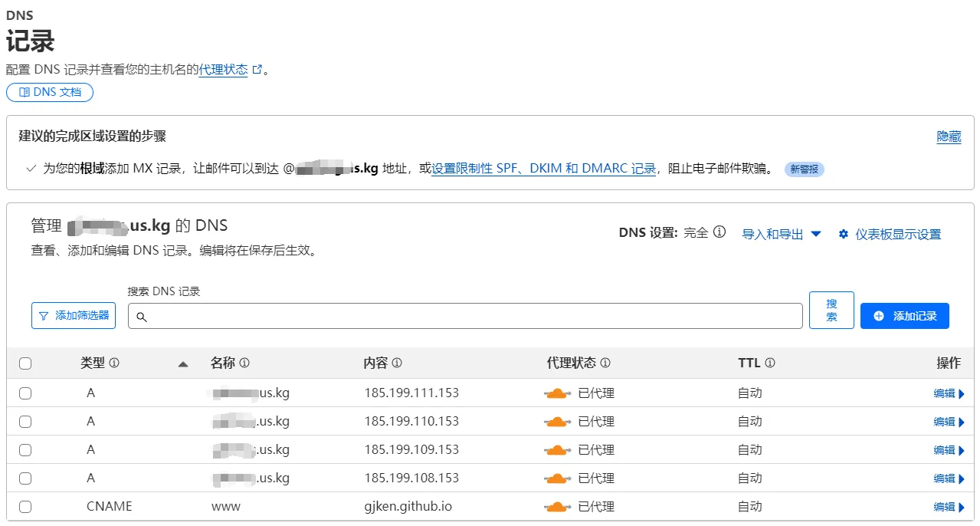The width and height of the screenshot is (980, 526).
Task: Click 隐藏 to hide recommended steps
Action: pyautogui.click(x=949, y=136)
